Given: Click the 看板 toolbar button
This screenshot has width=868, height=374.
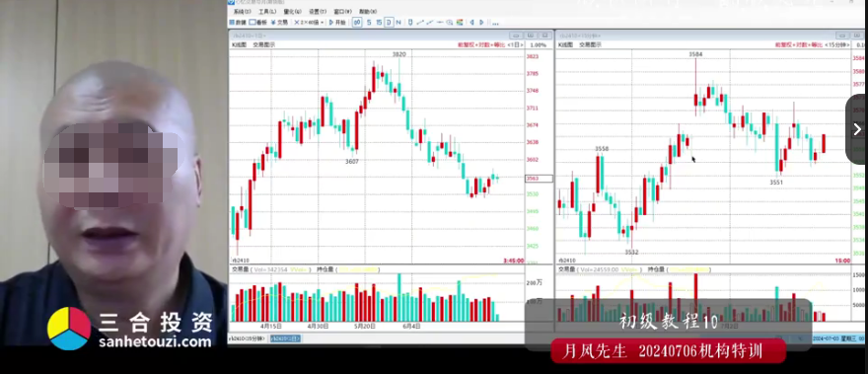Looking at the screenshot, I should pos(258,22).
